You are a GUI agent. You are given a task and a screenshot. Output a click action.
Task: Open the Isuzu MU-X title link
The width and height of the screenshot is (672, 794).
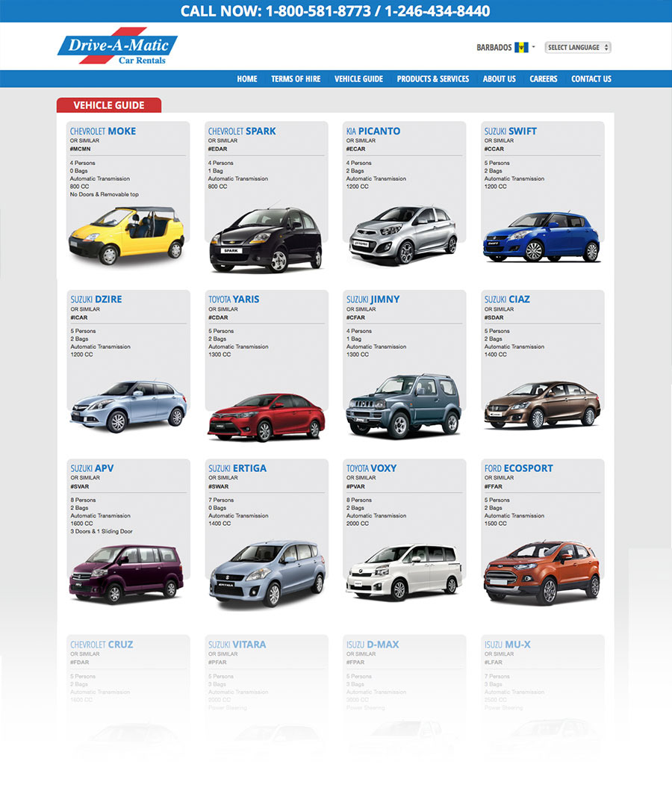(508, 645)
